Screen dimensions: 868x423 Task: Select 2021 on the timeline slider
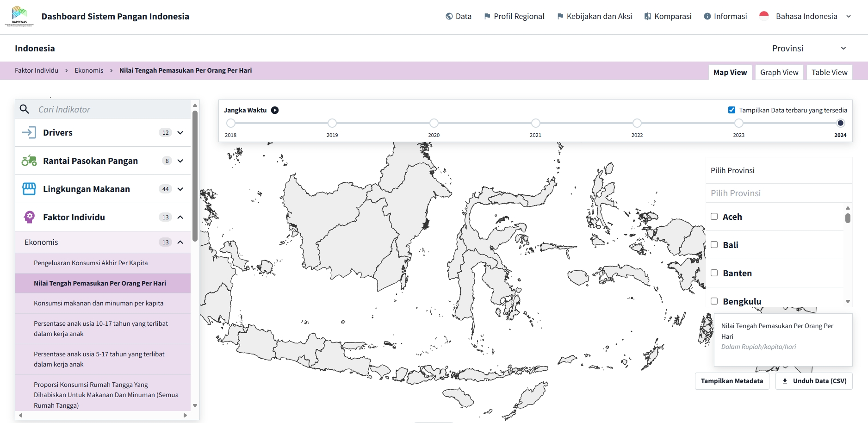(x=535, y=123)
